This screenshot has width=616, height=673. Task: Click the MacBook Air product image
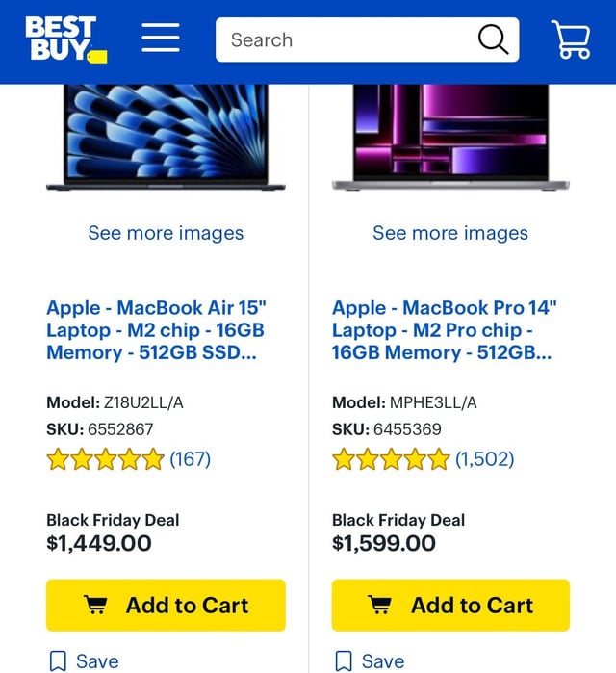[166, 135]
